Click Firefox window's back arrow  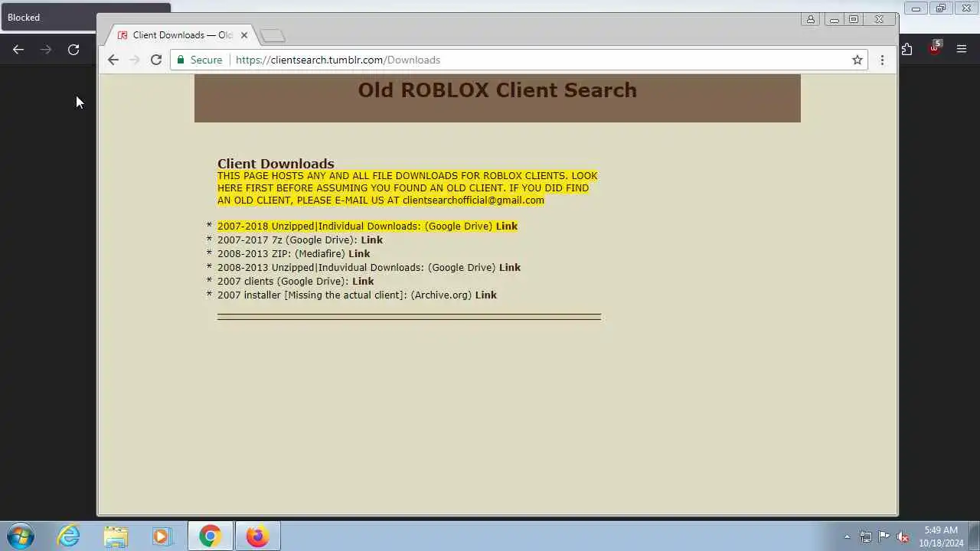click(18, 50)
